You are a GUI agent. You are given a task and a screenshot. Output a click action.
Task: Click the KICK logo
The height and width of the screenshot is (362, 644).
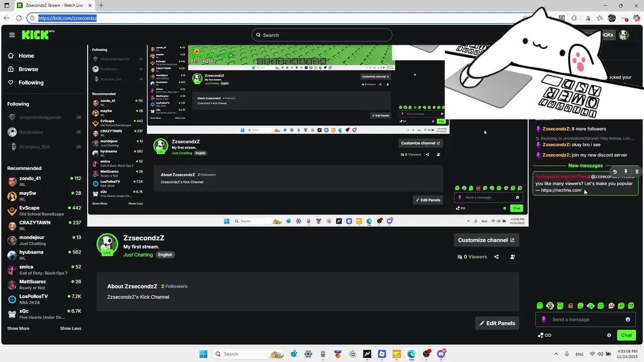tap(38, 35)
